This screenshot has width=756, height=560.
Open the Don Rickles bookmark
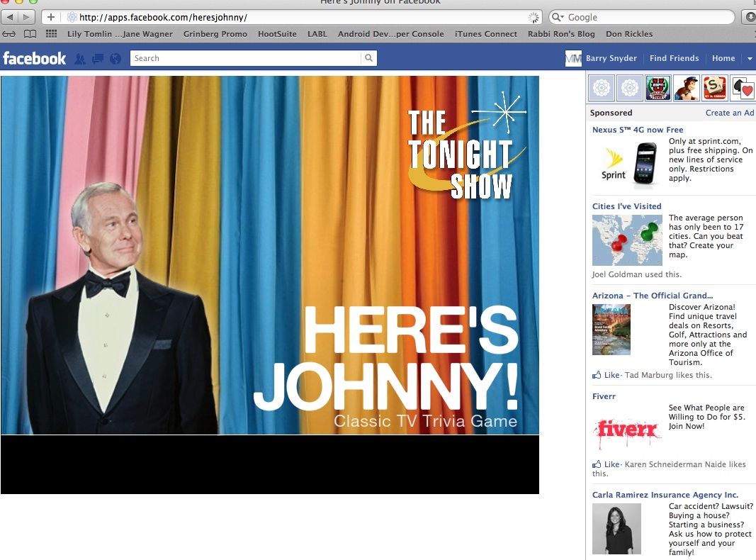click(x=629, y=34)
